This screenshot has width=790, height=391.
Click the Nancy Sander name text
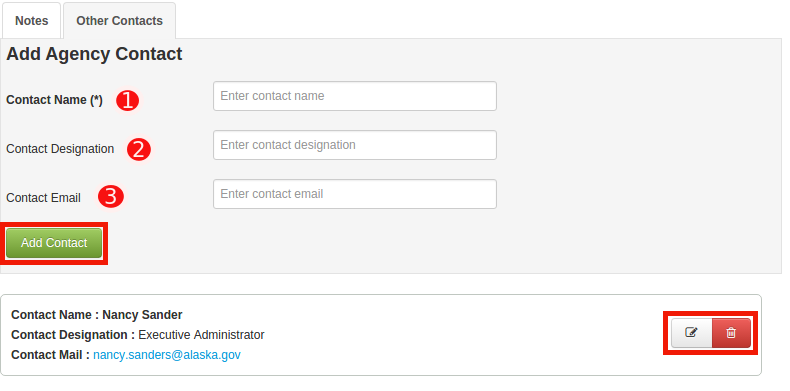pos(142,315)
